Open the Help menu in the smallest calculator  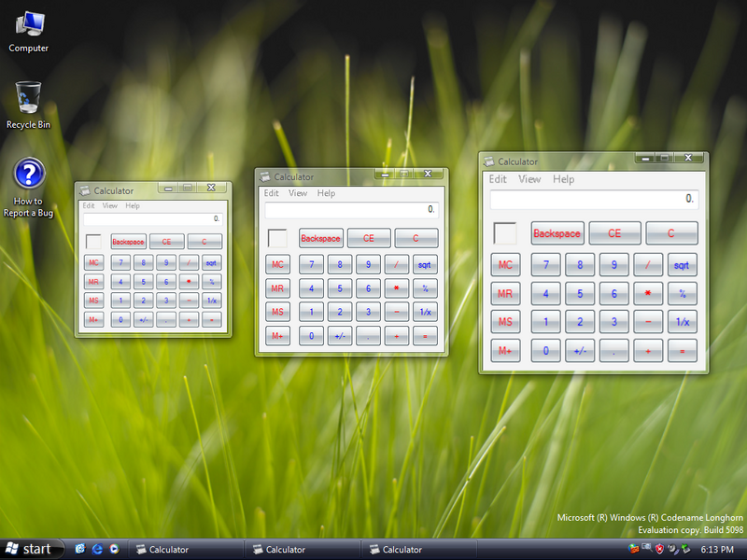[133, 205]
